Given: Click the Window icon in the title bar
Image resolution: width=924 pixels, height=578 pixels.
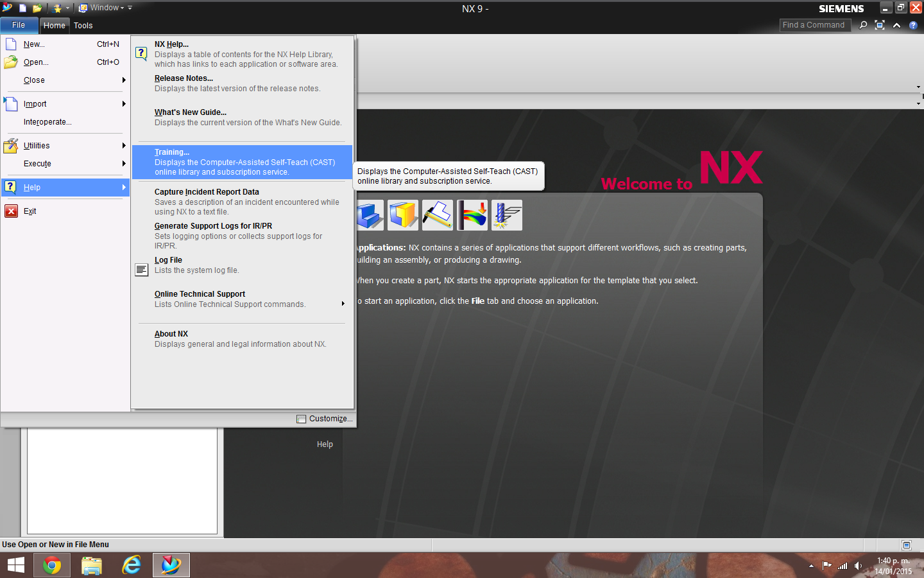Looking at the screenshot, I should tap(83, 8).
